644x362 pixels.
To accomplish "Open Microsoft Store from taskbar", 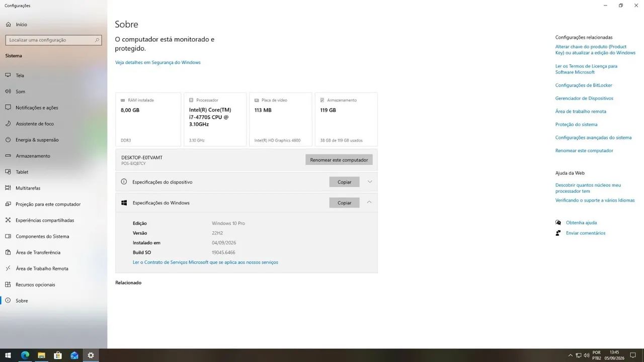I will (58, 355).
